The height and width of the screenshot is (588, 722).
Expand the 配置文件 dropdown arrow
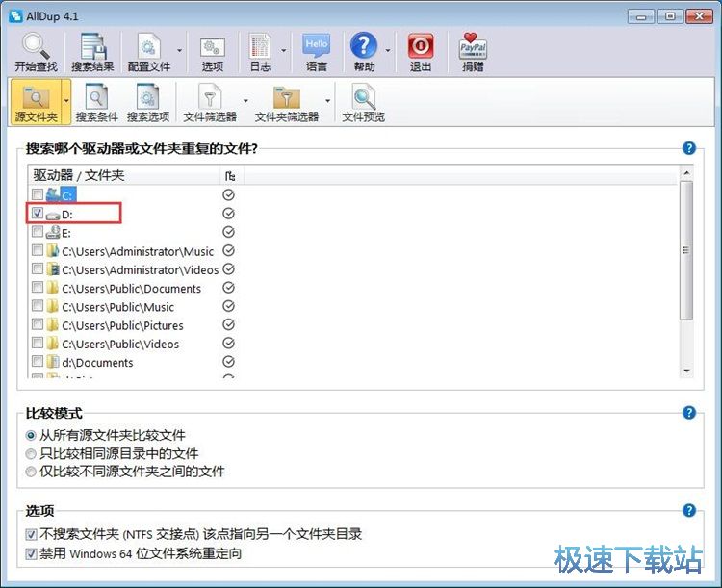pyautogui.click(x=180, y=50)
